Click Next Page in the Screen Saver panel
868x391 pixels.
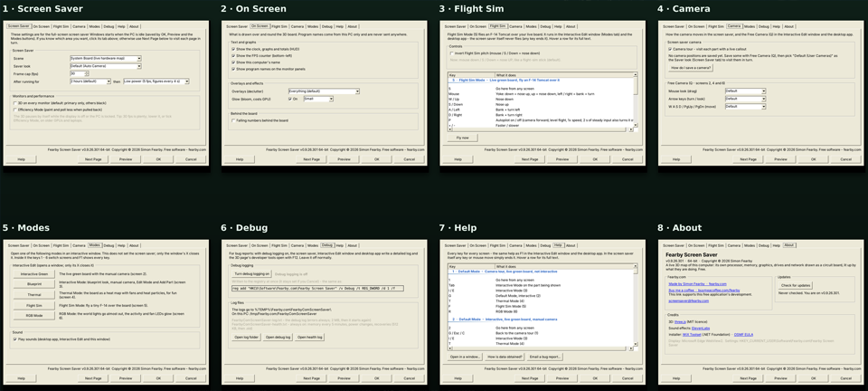tap(93, 159)
